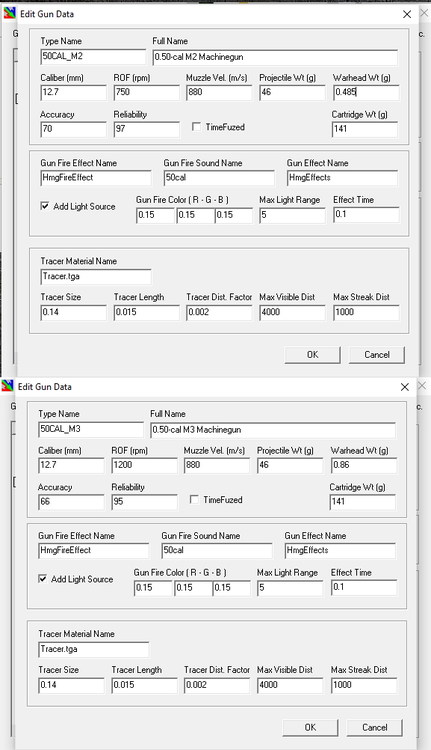Edit Full Name field 0.50-cal M3 Machinegun
The image size is (431, 750).
(273, 430)
